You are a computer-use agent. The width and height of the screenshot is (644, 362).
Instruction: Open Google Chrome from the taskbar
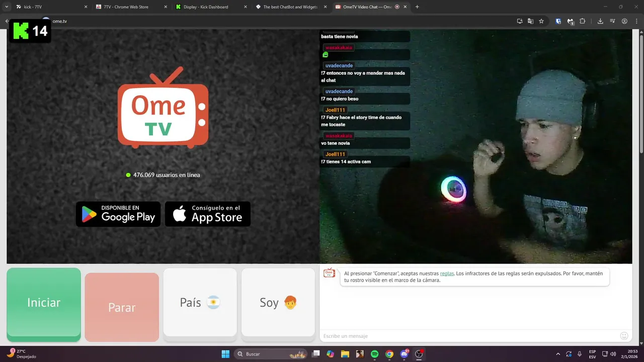click(x=389, y=354)
